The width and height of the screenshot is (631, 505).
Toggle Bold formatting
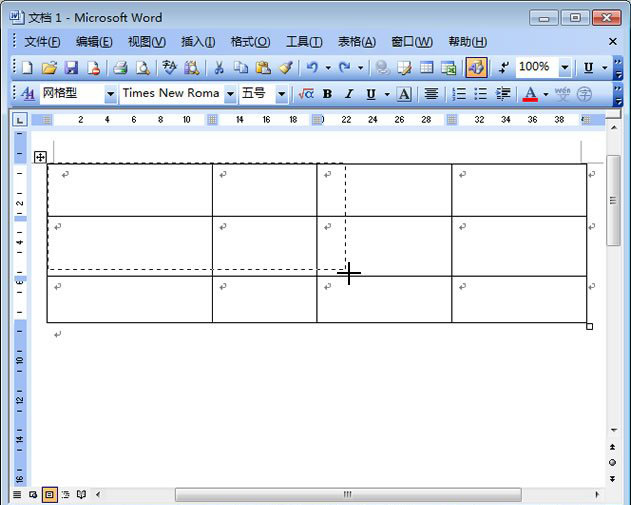[x=327, y=94]
